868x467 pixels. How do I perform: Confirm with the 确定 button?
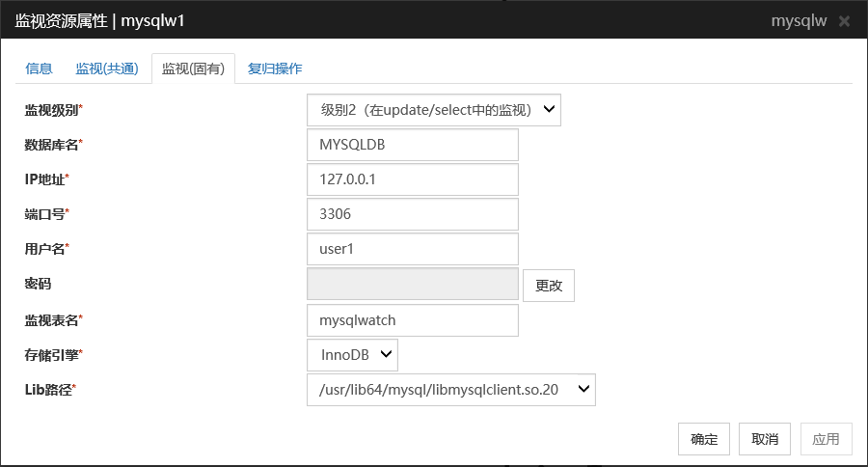coord(704,439)
